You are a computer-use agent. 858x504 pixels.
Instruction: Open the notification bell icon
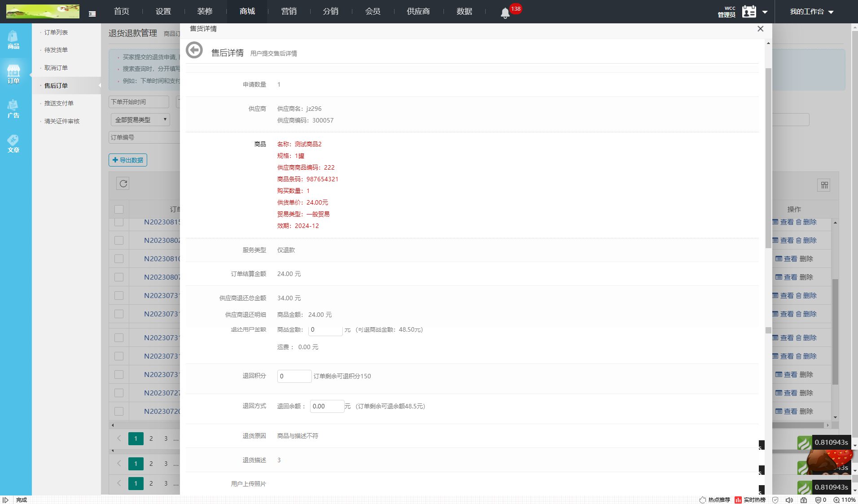click(x=505, y=13)
